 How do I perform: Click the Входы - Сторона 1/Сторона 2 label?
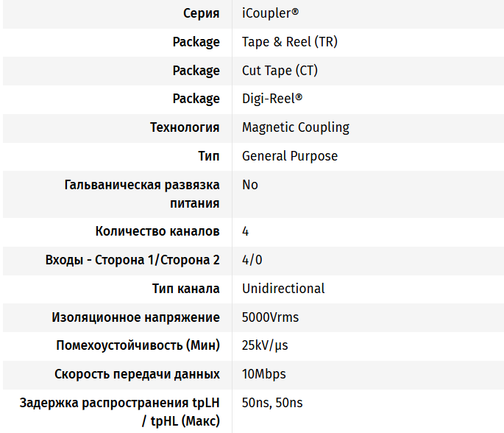click(132, 260)
